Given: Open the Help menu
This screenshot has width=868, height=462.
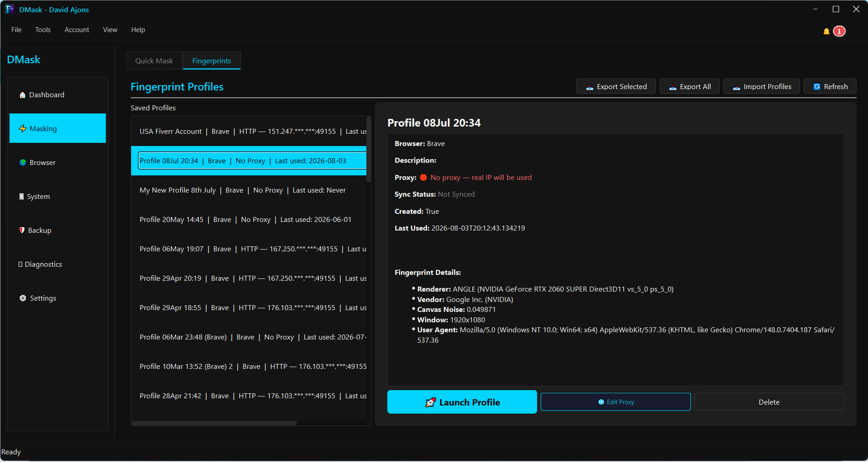Looking at the screenshot, I should pos(138,30).
